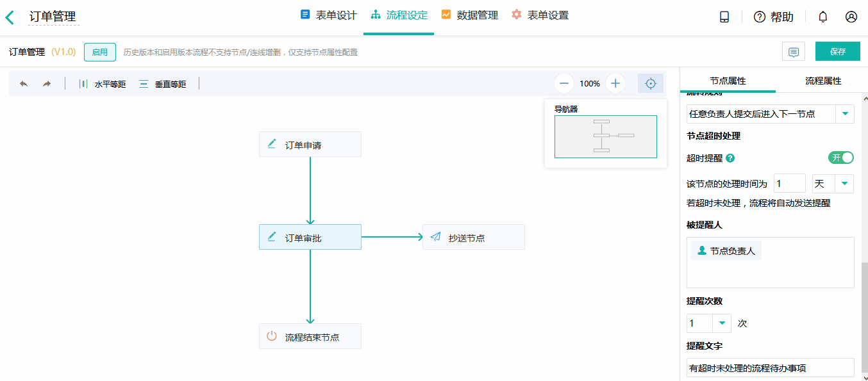
Task: Turn off the 超时提醒 switch
Action: click(841, 158)
